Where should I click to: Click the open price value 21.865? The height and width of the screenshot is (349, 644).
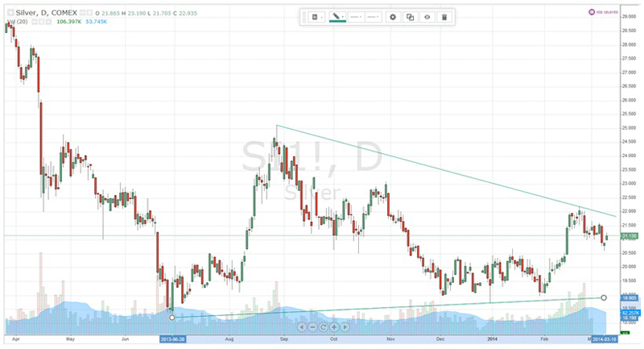(x=110, y=13)
